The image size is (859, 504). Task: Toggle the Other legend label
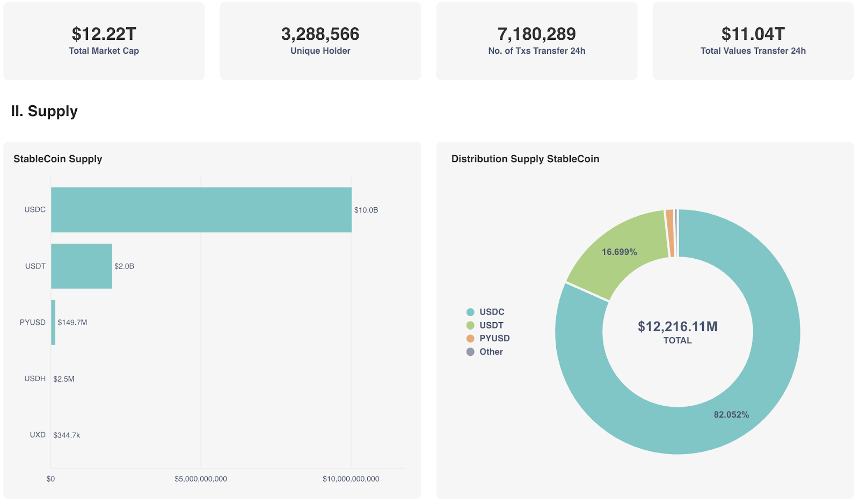491,352
